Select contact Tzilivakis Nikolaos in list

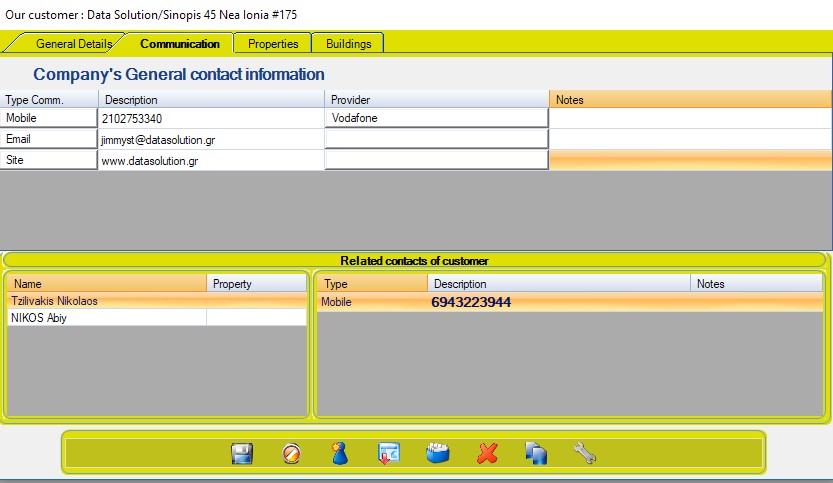click(105, 301)
